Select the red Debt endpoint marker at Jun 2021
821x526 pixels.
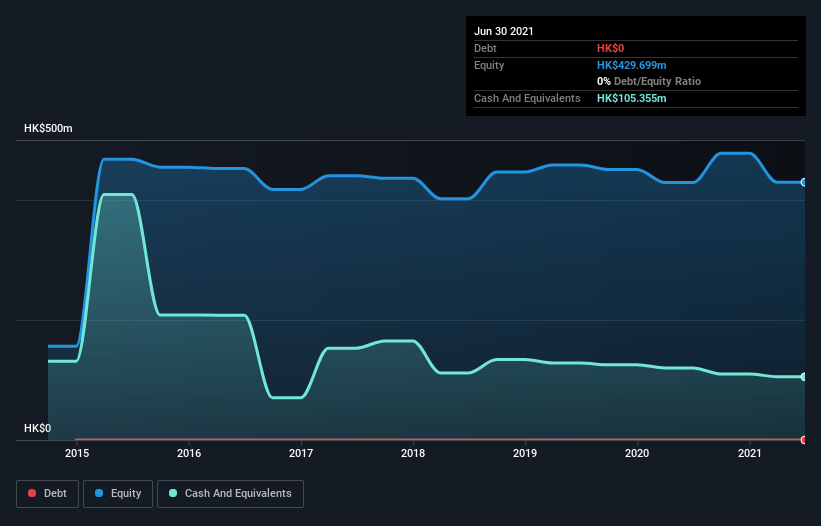804,440
